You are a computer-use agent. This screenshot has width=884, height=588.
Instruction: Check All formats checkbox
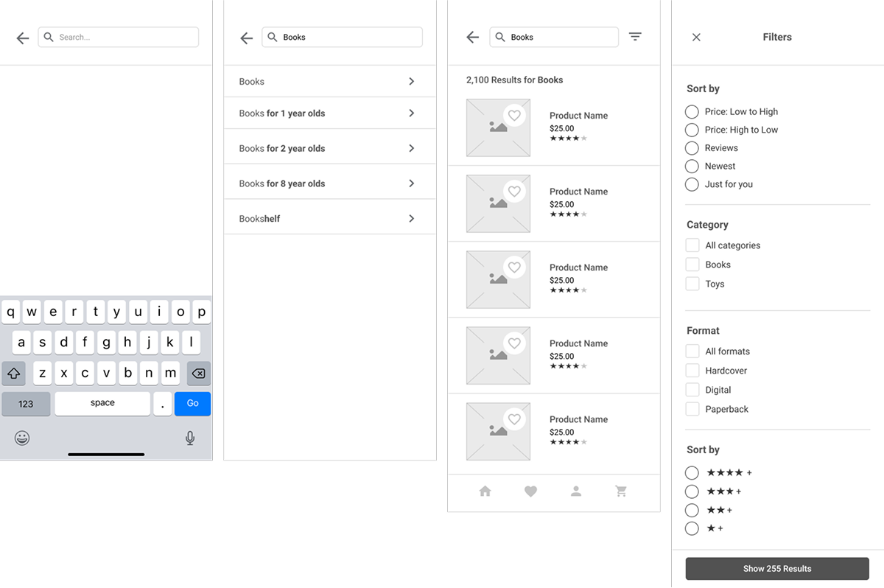(692, 351)
